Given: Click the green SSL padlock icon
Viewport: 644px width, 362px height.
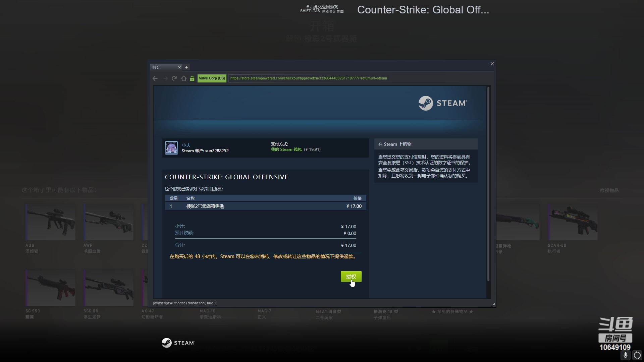Looking at the screenshot, I should [x=192, y=78].
